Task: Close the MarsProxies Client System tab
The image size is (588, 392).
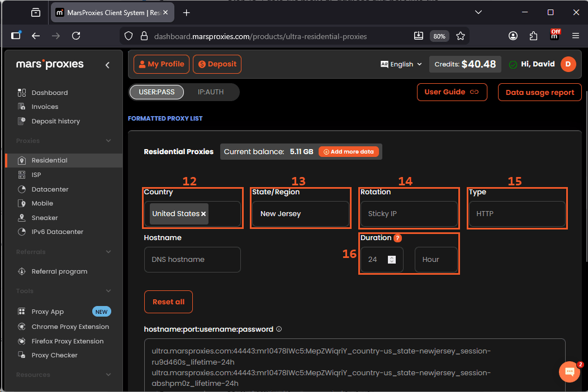Action: 165,12
